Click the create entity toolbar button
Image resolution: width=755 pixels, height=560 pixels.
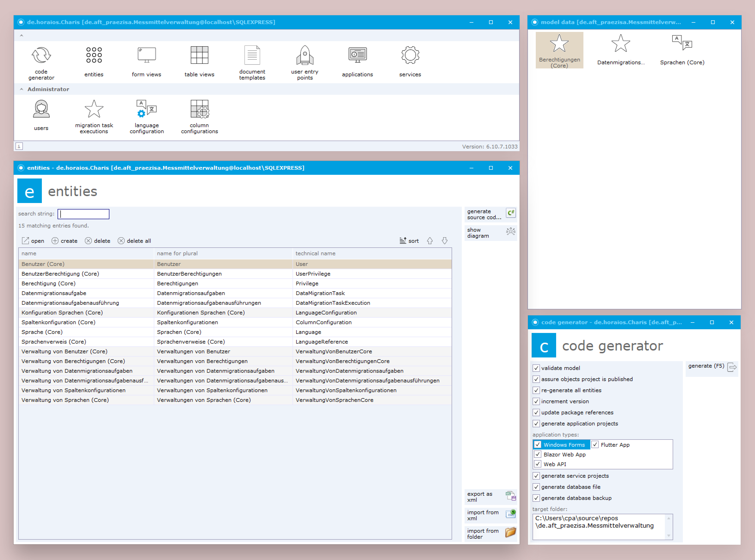(65, 241)
